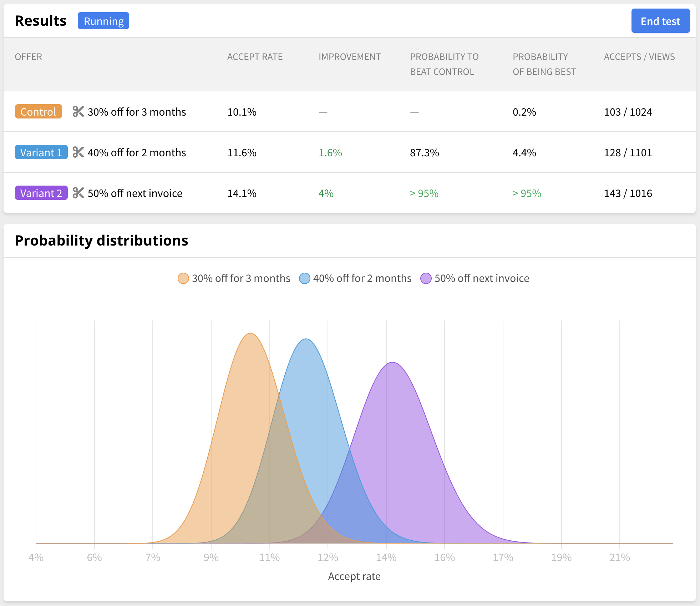Click the scissors icon in Control row

[78, 112]
